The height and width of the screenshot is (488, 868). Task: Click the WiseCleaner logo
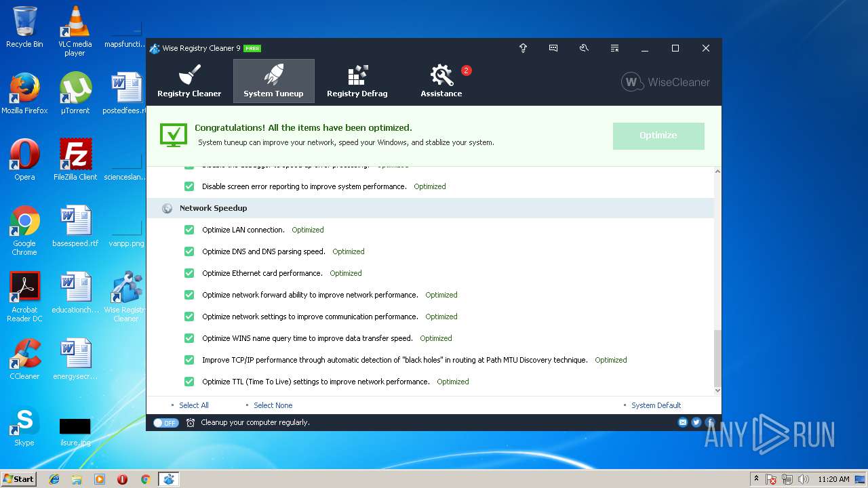point(665,82)
